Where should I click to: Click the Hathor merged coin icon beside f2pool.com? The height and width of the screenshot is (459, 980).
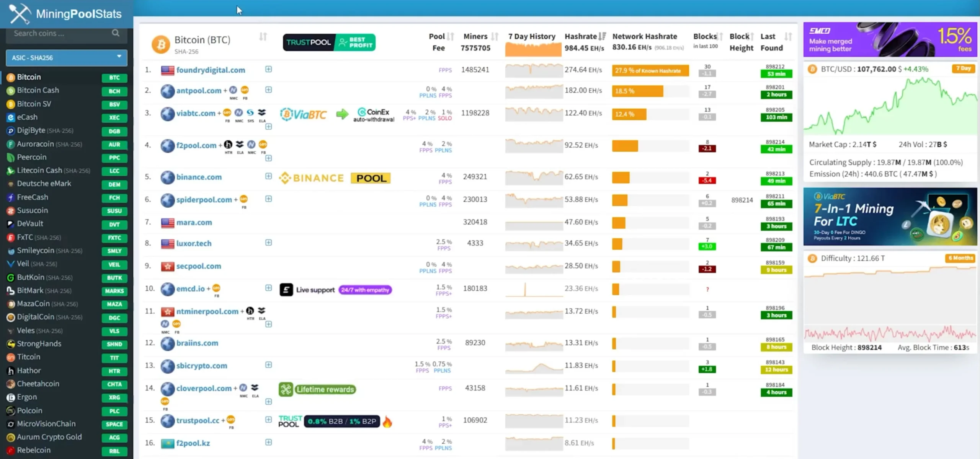228,145
